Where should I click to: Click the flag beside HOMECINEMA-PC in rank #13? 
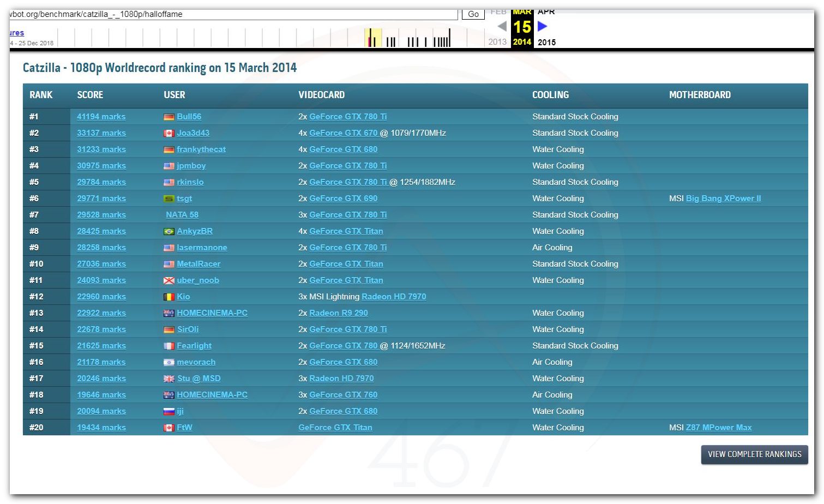click(169, 313)
